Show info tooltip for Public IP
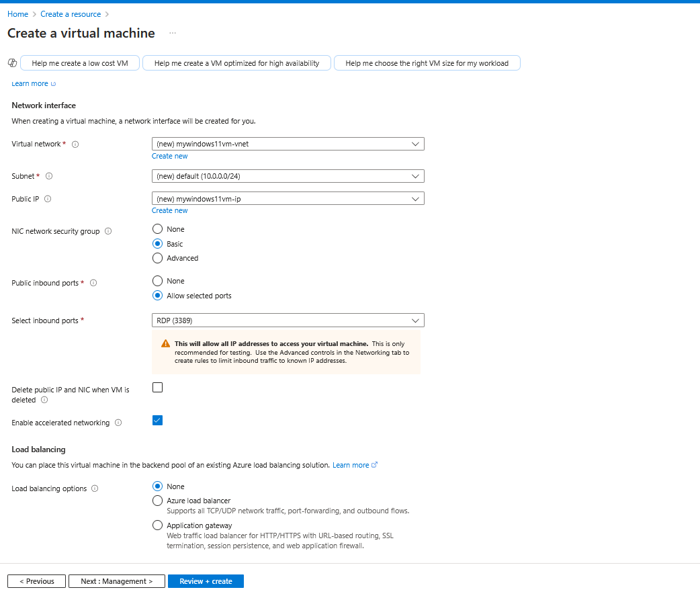The width and height of the screenshot is (700, 600). (x=48, y=199)
